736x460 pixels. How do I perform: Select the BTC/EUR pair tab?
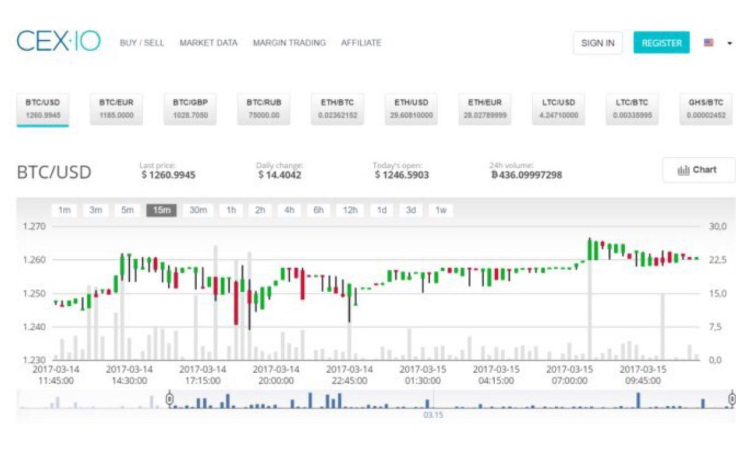click(x=116, y=109)
